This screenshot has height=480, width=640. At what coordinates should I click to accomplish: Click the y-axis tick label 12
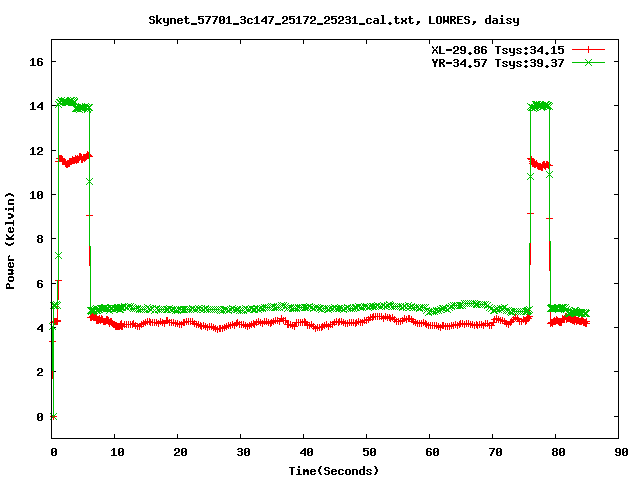click(36, 151)
